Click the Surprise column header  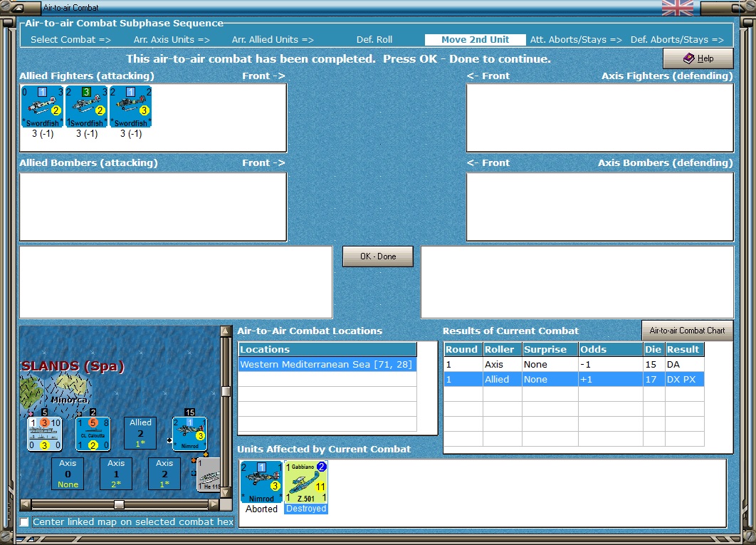[550, 349]
